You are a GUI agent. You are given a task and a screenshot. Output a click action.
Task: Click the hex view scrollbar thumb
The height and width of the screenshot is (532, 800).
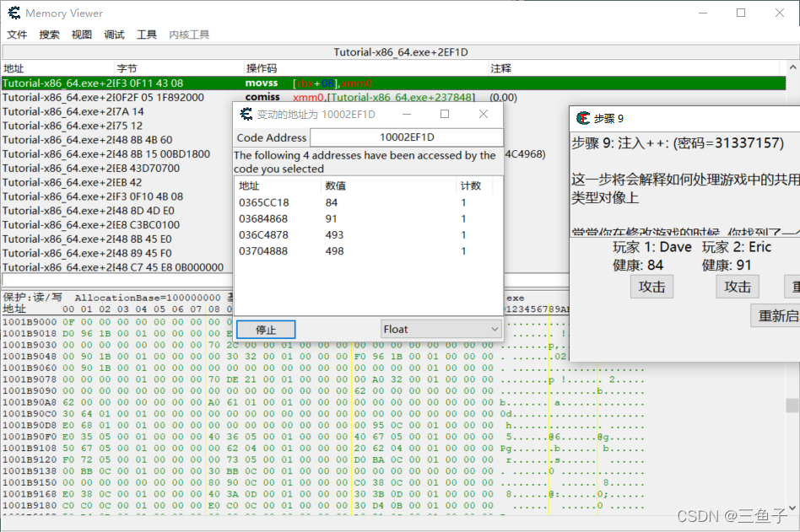click(792, 406)
